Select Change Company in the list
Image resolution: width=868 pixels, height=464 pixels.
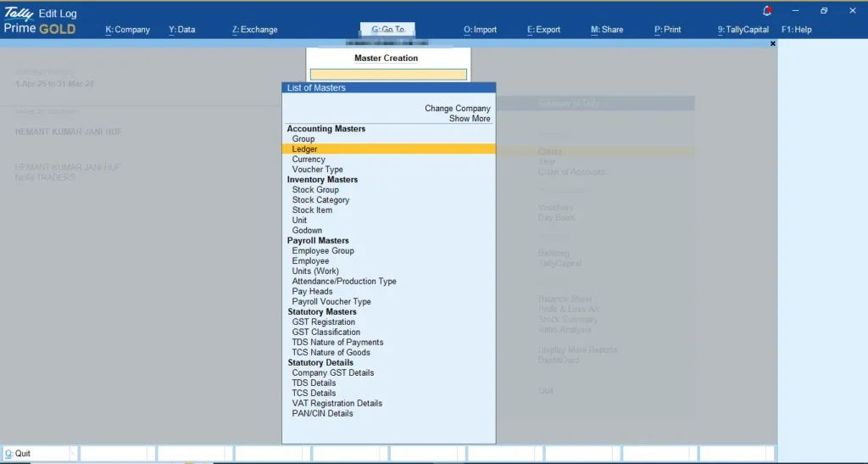457,109
